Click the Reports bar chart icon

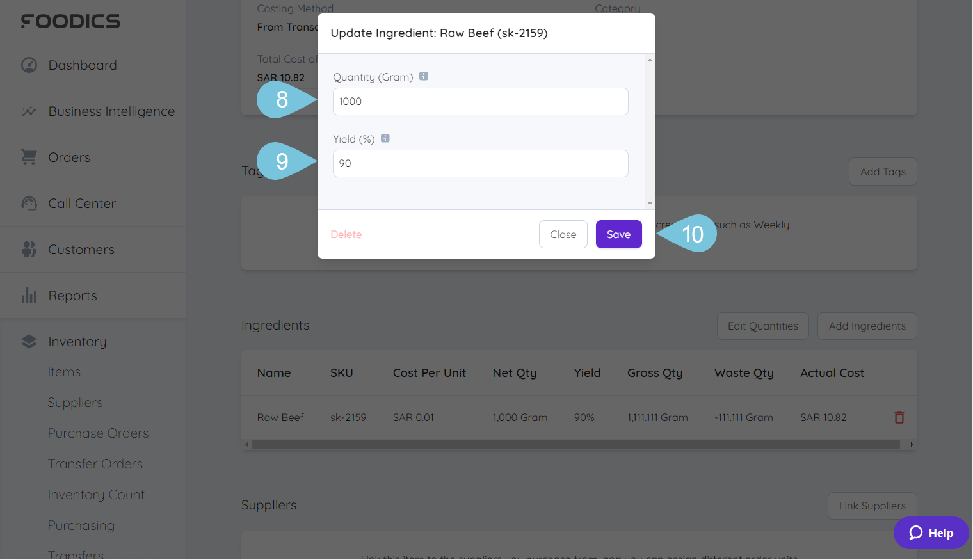pos(29,296)
